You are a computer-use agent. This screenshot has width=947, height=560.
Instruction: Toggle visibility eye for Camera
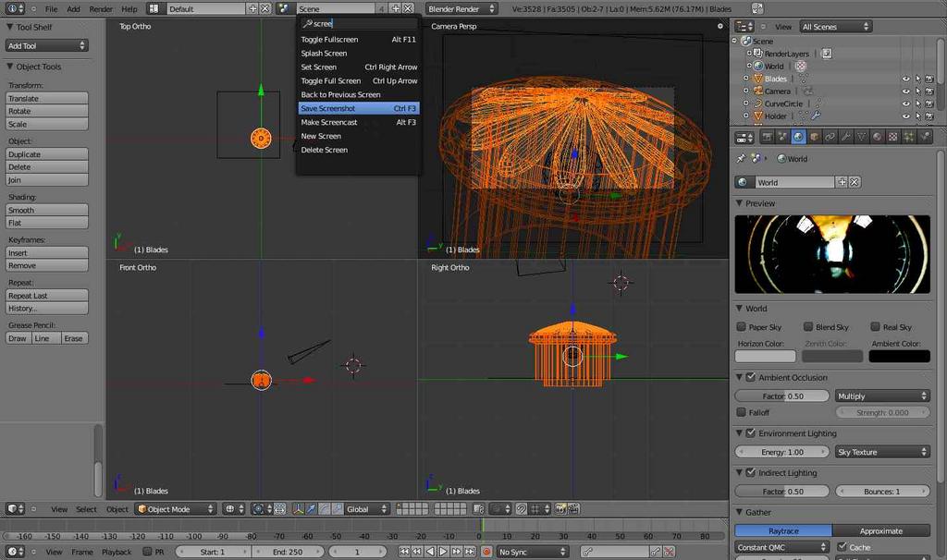point(905,91)
